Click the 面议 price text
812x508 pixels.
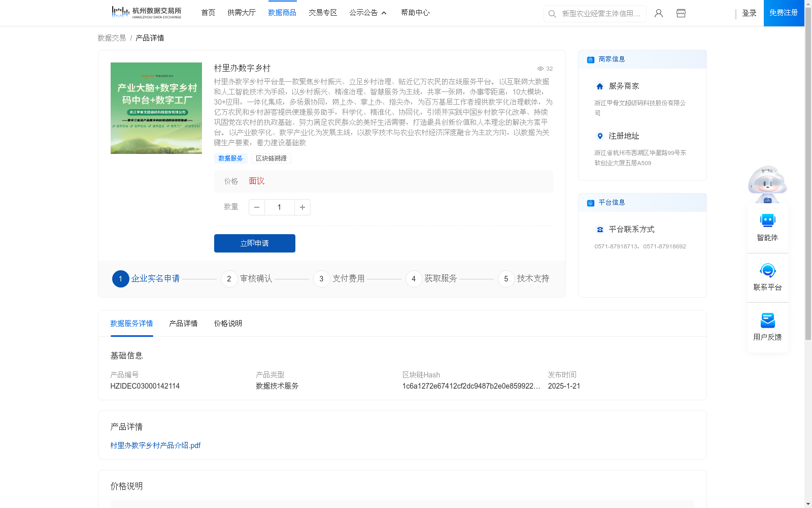[257, 181]
